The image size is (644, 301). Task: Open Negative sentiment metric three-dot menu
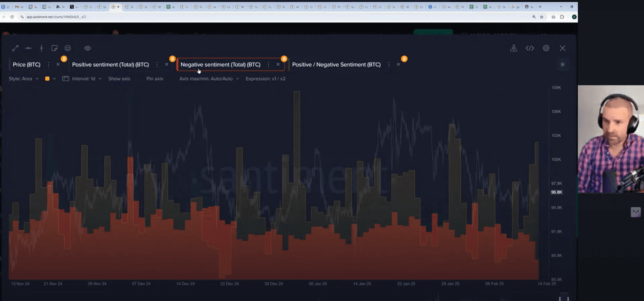pyautogui.click(x=268, y=65)
